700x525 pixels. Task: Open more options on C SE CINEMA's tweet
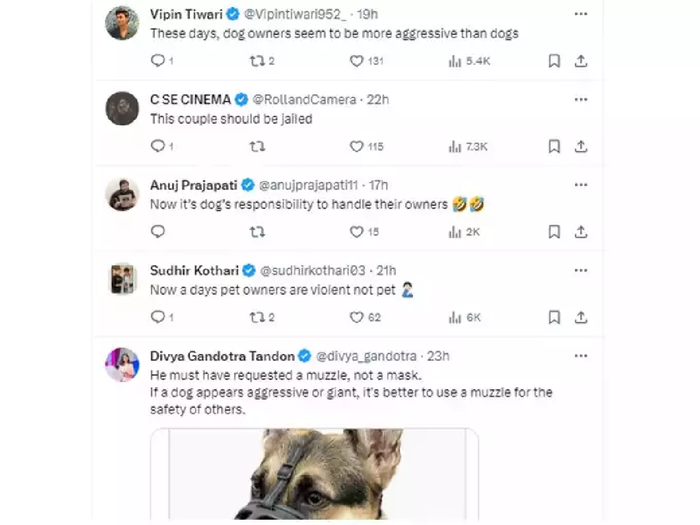581,99
